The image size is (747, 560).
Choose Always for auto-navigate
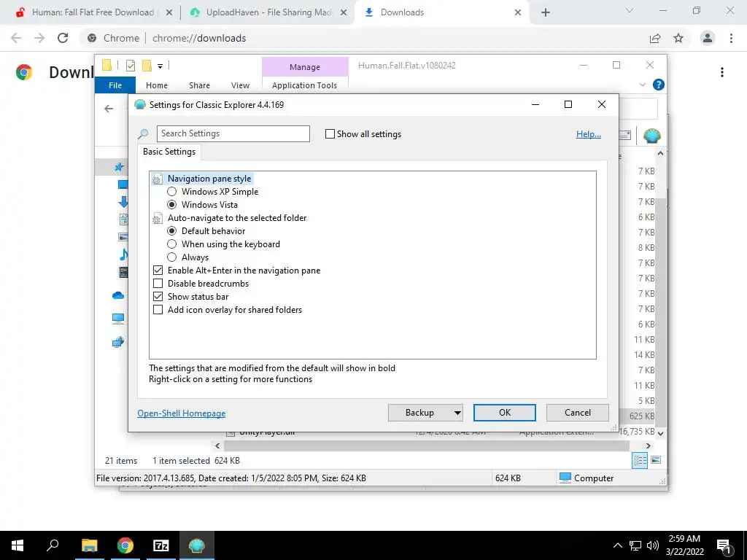point(172,257)
